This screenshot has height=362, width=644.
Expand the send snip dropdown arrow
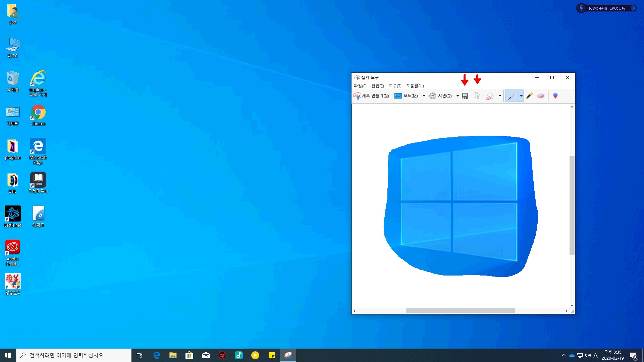(x=500, y=96)
